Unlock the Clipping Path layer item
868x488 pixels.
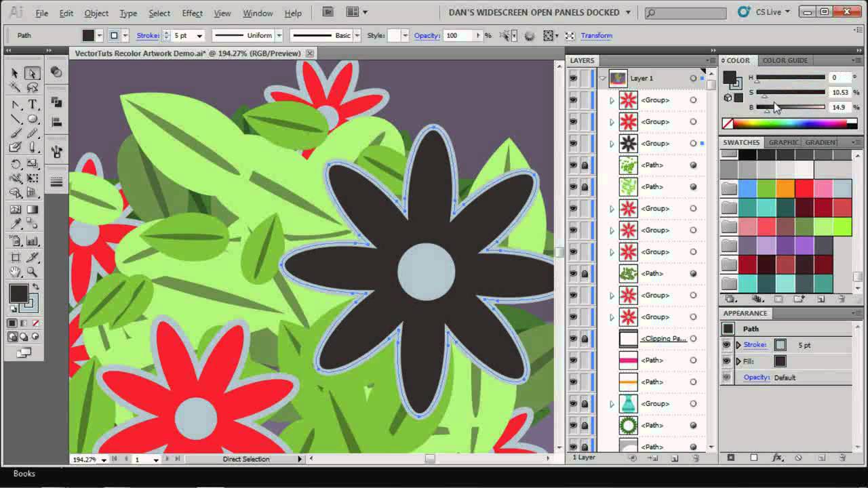tap(585, 339)
